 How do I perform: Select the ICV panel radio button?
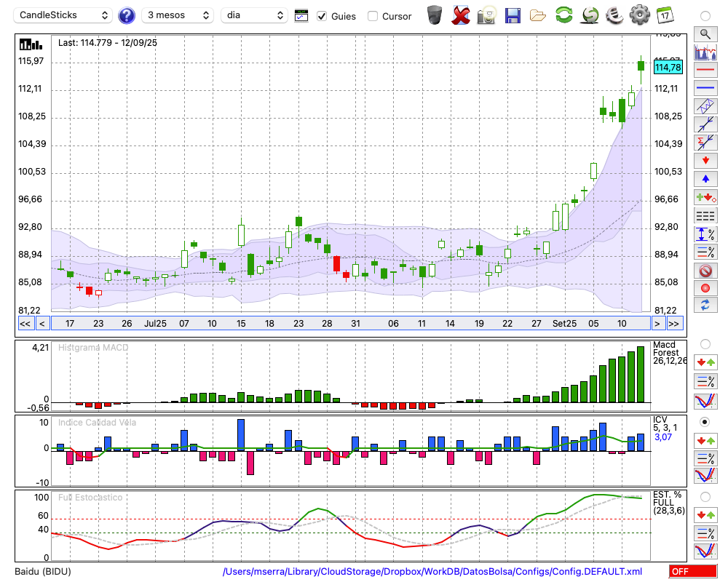pyautogui.click(x=705, y=422)
